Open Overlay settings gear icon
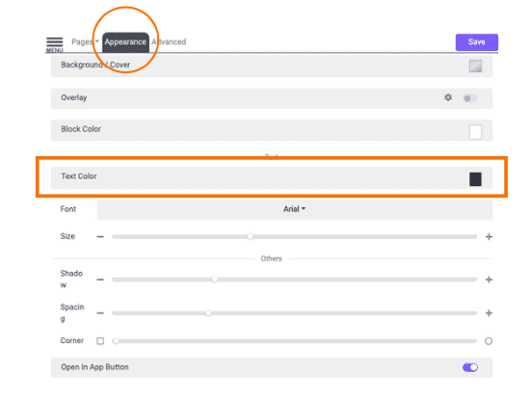This screenshot has width=532, height=403. (x=448, y=97)
